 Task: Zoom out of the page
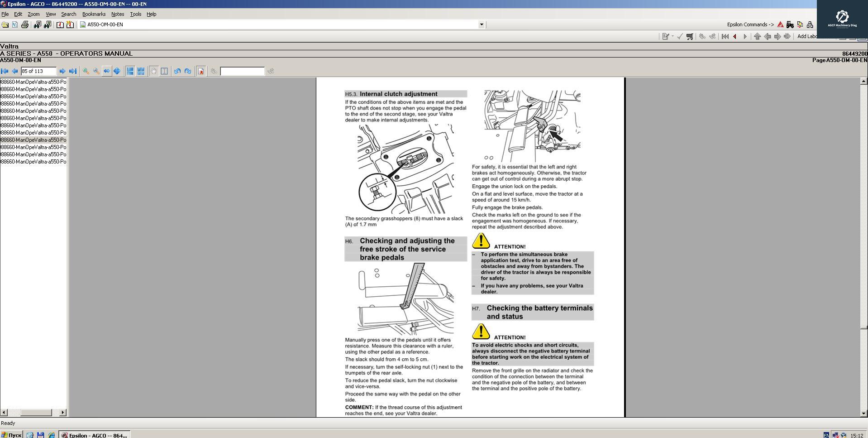(95, 71)
